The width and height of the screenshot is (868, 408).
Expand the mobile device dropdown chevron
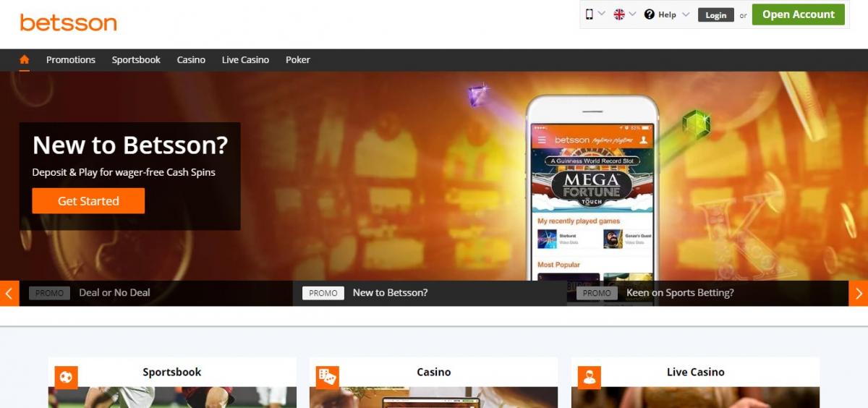602,14
